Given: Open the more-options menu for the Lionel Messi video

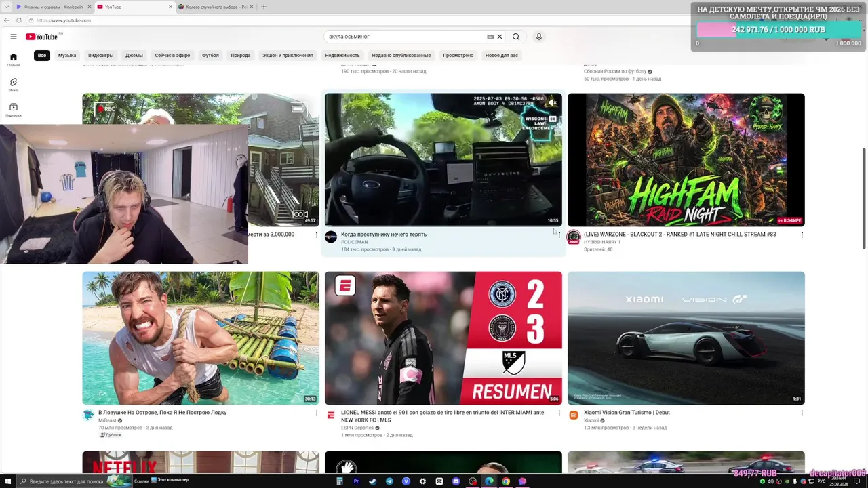Looking at the screenshot, I should click(x=559, y=413).
